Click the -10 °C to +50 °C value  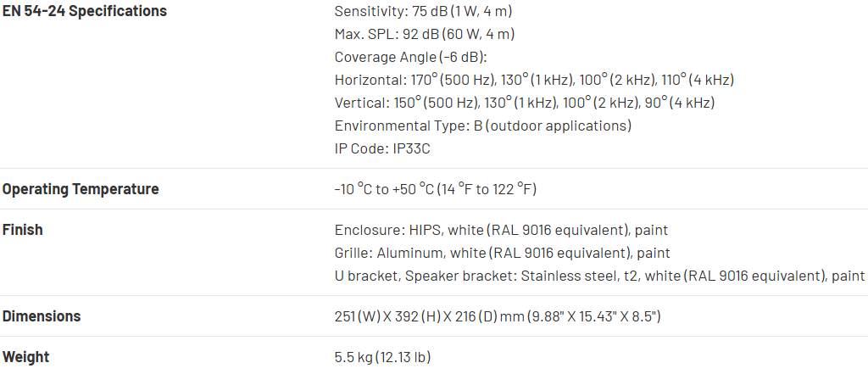pos(435,189)
